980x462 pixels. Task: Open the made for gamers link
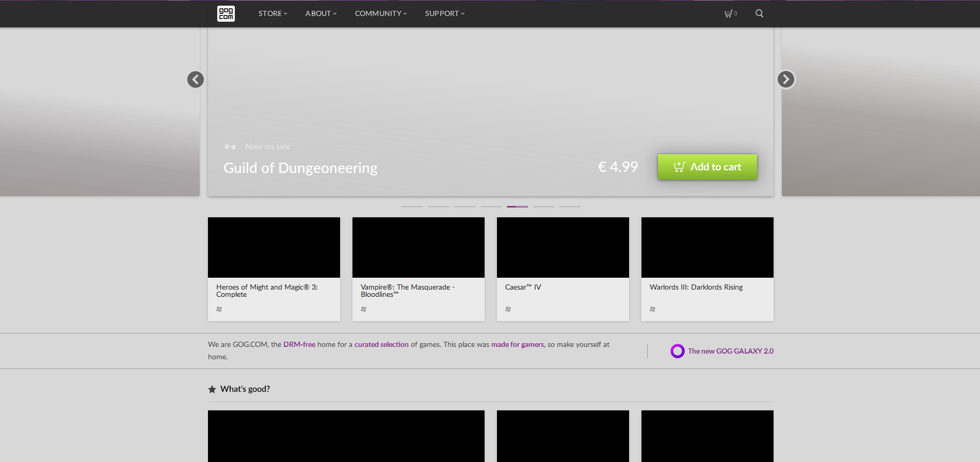518,344
